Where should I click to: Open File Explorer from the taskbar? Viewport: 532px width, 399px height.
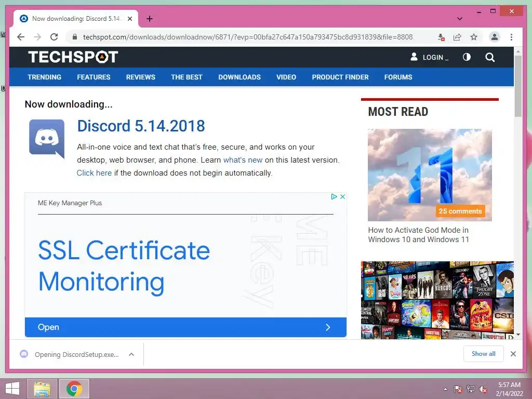pos(42,389)
